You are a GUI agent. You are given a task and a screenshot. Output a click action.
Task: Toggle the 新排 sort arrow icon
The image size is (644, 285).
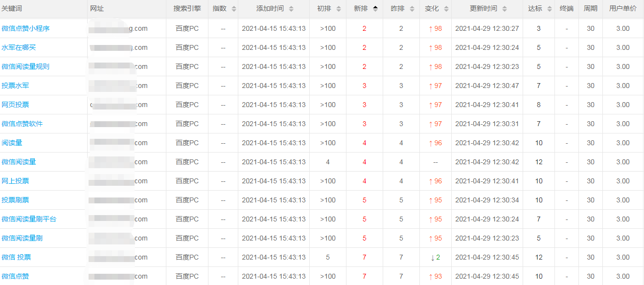click(375, 9)
